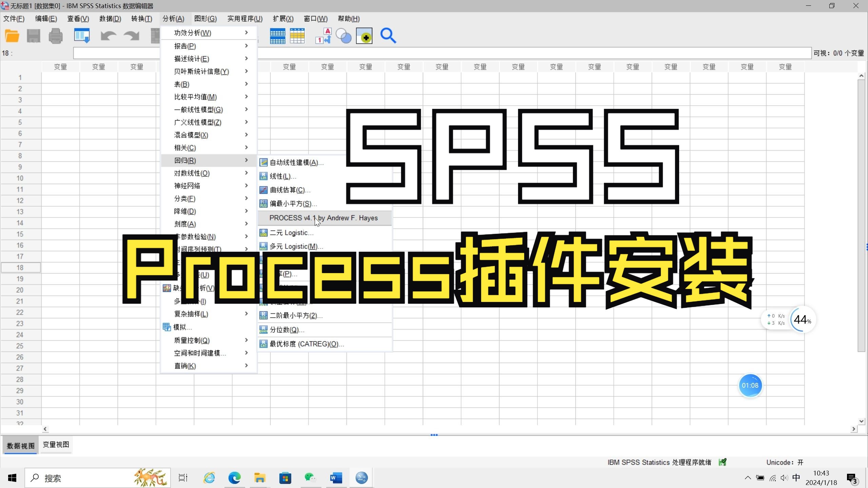Expand 降维(D) submenu
Image resolution: width=868 pixels, height=488 pixels.
click(209, 211)
